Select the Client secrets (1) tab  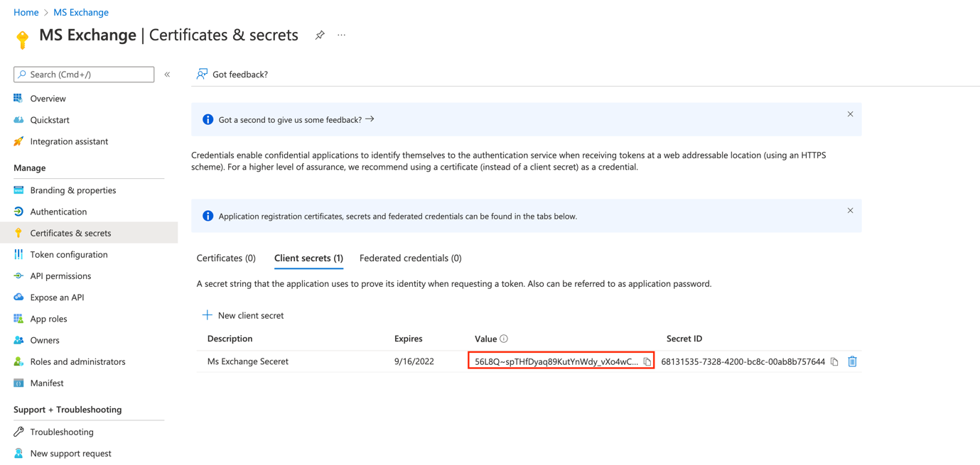coord(308,258)
